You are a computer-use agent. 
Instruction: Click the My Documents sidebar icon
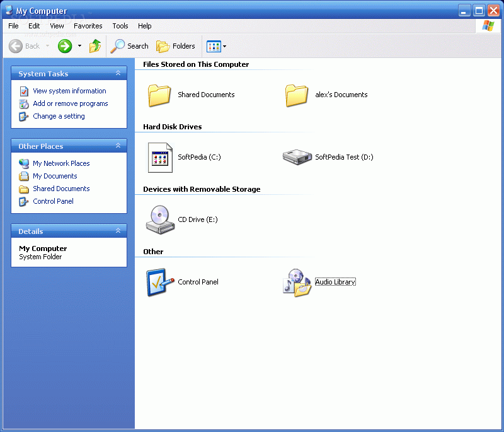24,177
